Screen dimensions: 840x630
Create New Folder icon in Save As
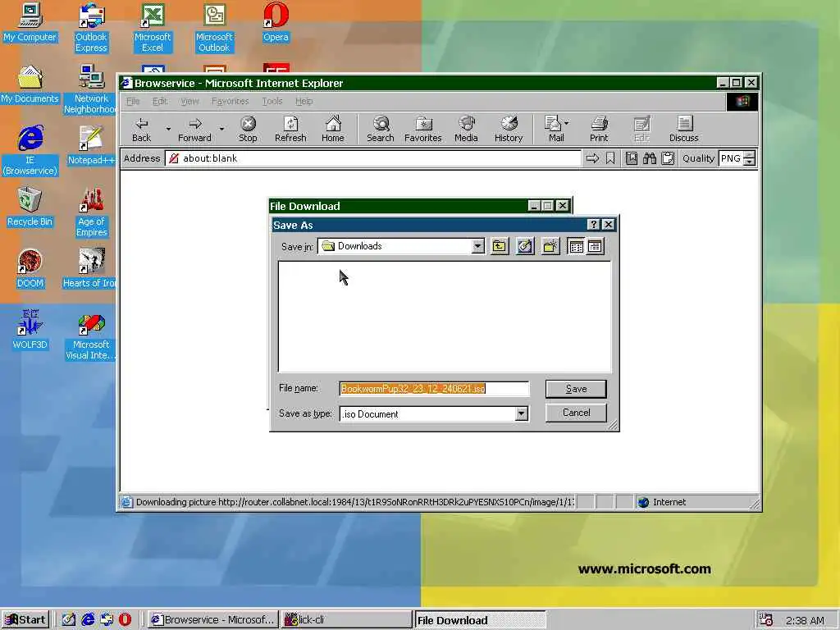coord(550,246)
